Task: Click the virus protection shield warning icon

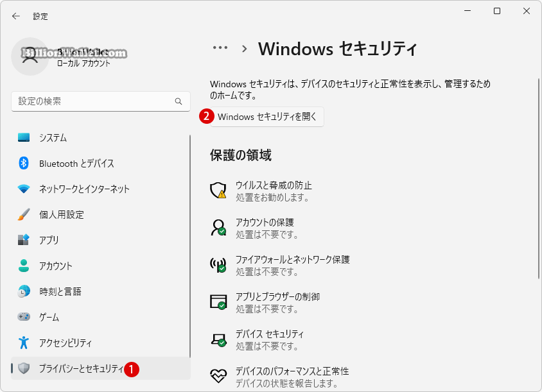Action: pos(218,191)
